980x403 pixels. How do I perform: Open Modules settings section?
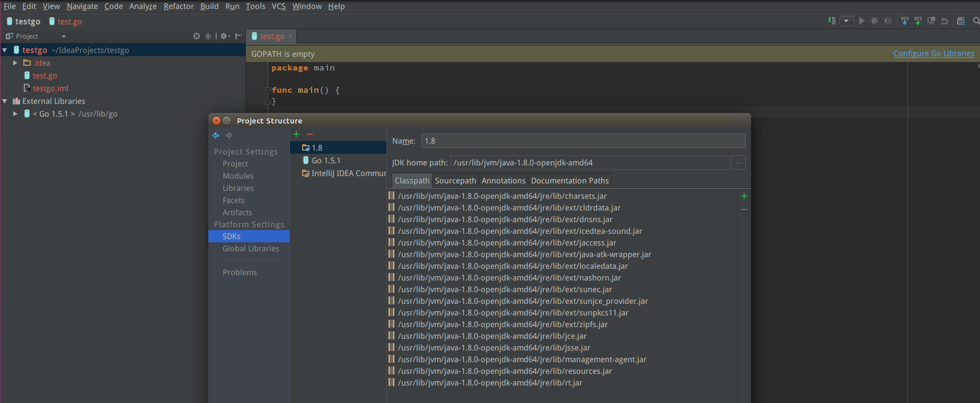click(238, 176)
